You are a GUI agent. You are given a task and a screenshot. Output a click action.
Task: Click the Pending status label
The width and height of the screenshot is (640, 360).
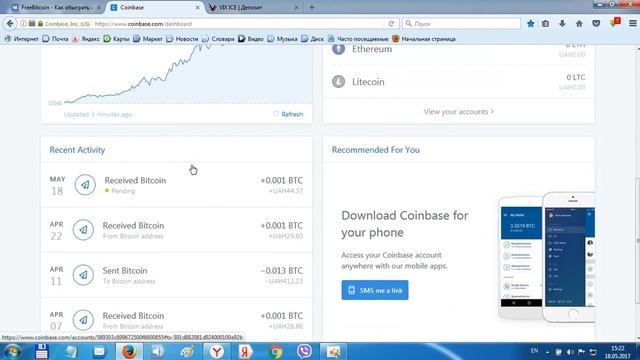[x=123, y=191]
